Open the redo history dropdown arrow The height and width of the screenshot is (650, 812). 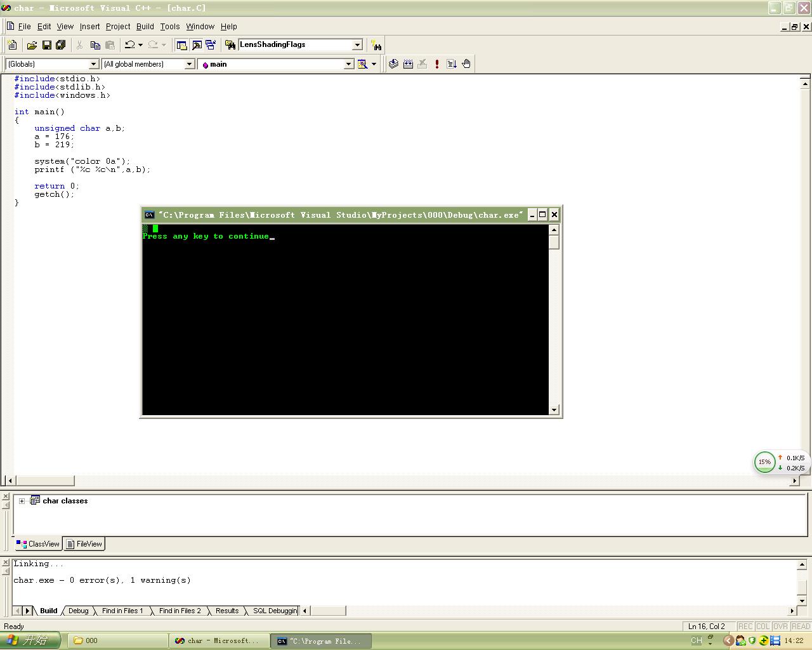point(164,45)
